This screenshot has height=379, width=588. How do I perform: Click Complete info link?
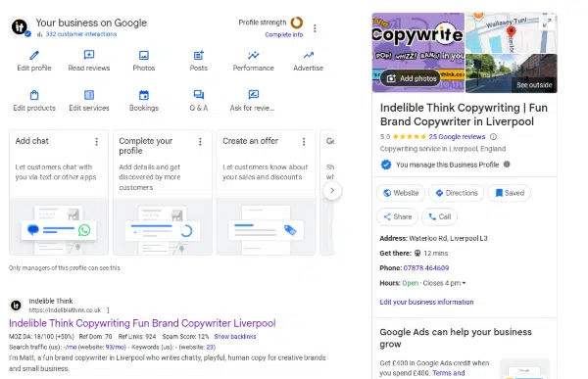point(284,34)
